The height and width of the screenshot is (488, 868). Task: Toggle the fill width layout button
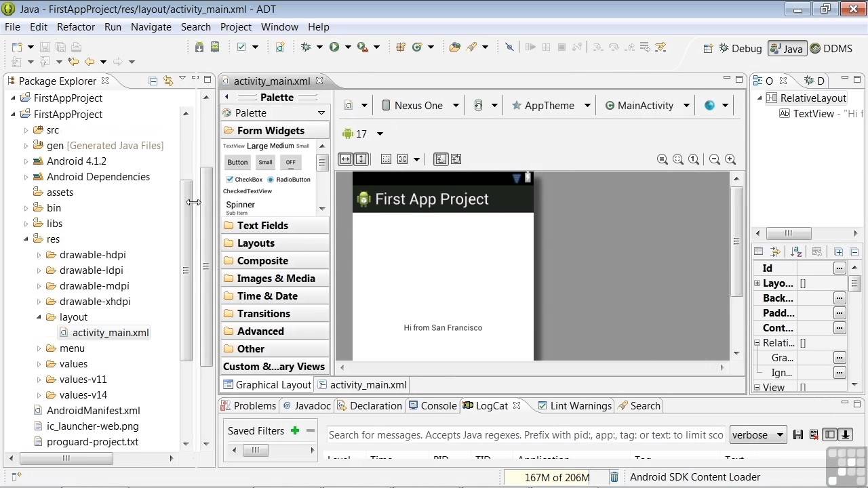tap(345, 159)
